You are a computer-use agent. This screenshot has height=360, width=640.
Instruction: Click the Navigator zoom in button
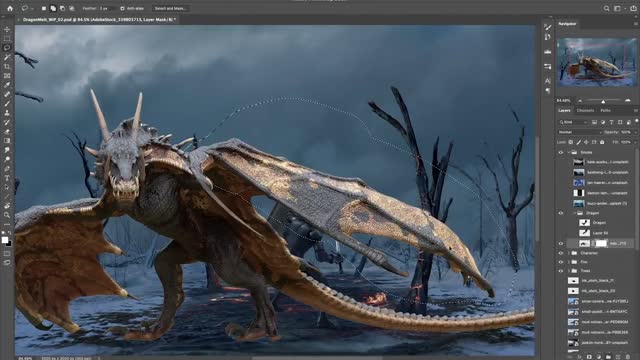(x=628, y=100)
